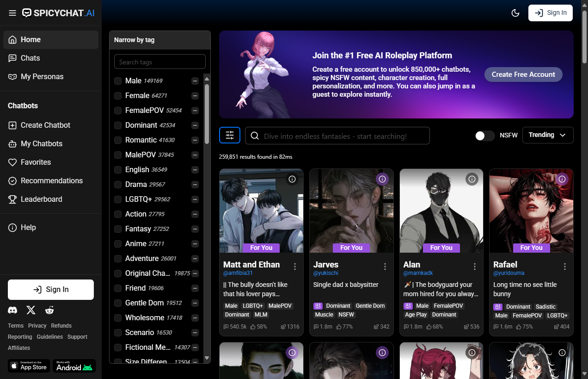Click the Create Free Account button
This screenshot has width=588, height=379.
coord(523,75)
